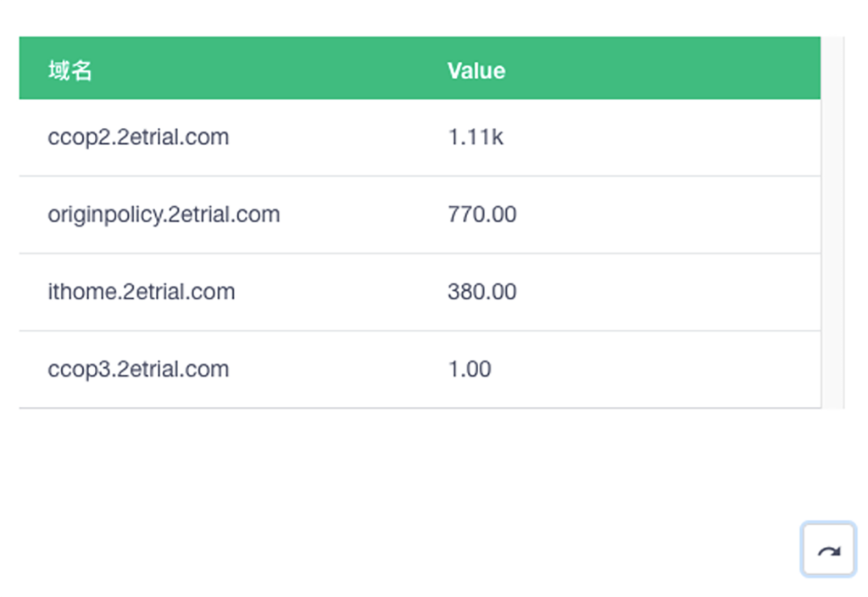Image resolution: width=868 pixels, height=597 pixels.
Task: Select the originpolicy.2etrial.com domain cell
Action: pyautogui.click(x=164, y=215)
